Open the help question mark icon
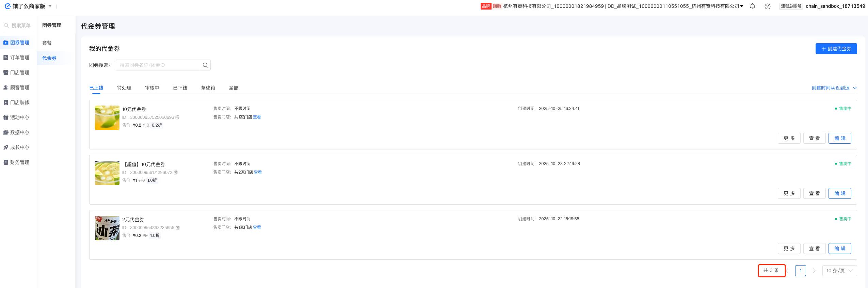This screenshot has width=868, height=288. coord(768,6)
